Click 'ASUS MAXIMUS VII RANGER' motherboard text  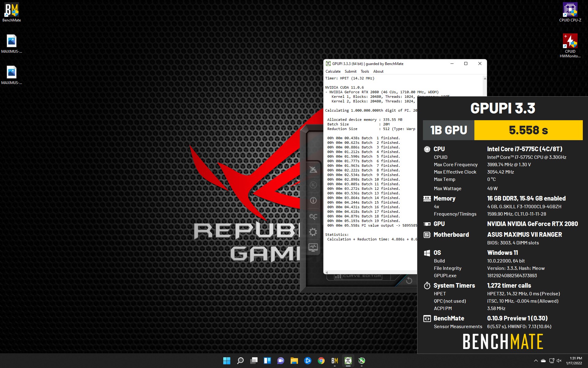524,235
